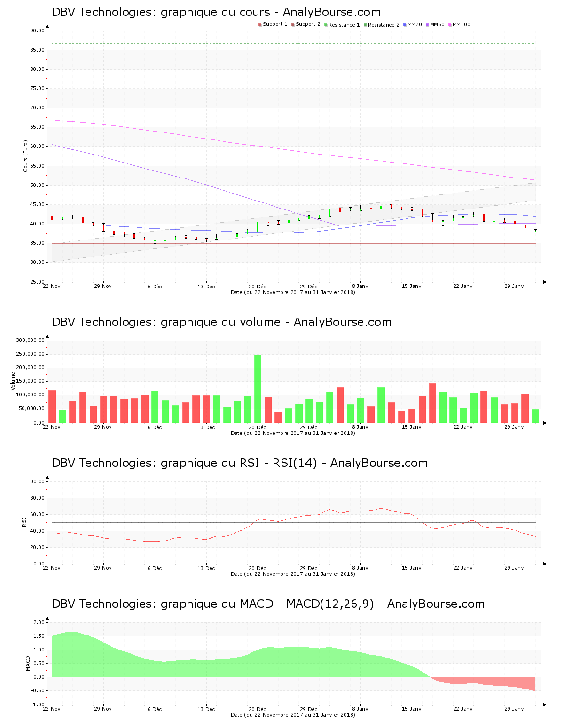Click the red horizontal support line near 35

point(294,243)
